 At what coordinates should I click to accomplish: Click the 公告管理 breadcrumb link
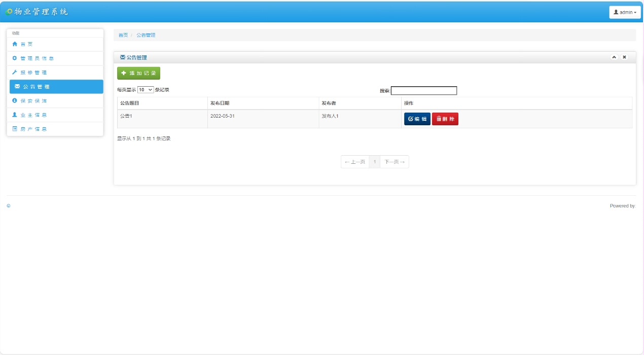(x=146, y=35)
